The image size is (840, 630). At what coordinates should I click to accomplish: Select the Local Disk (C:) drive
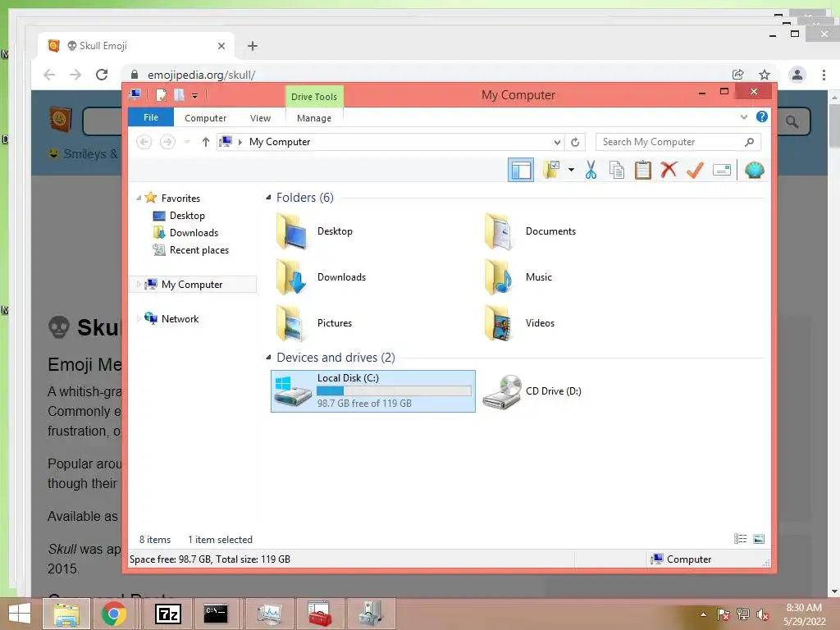click(x=373, y=391)
